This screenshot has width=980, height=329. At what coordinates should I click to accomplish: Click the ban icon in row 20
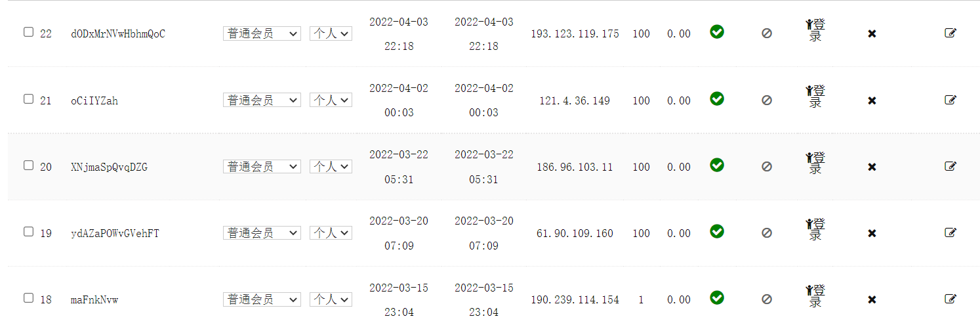click(767, 167)
